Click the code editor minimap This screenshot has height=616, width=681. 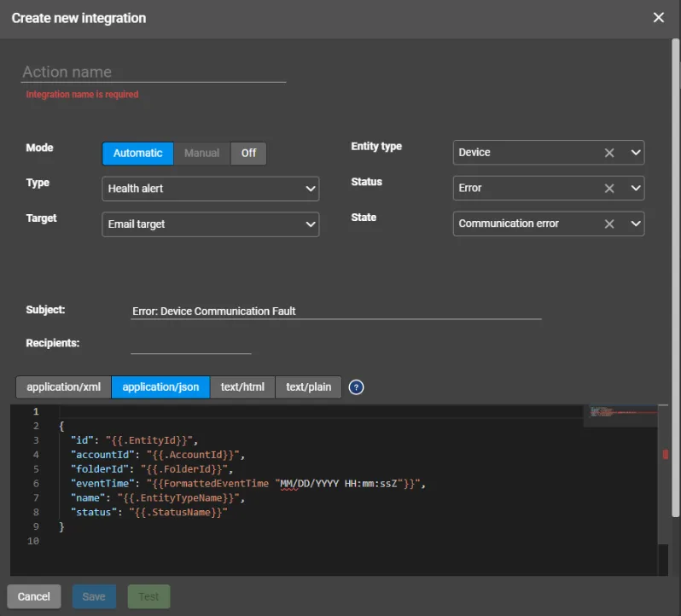pyautogui.click(x=621, y=416)
